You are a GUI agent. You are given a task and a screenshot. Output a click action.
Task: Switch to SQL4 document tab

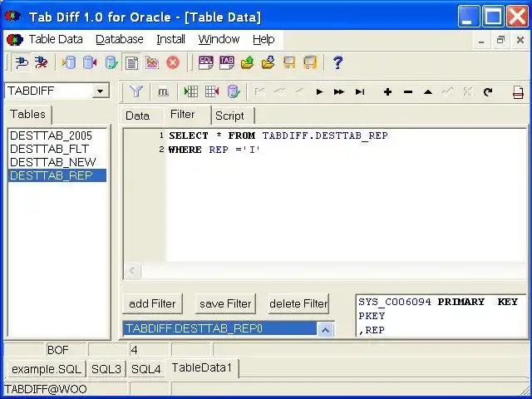tap(146, 369)
